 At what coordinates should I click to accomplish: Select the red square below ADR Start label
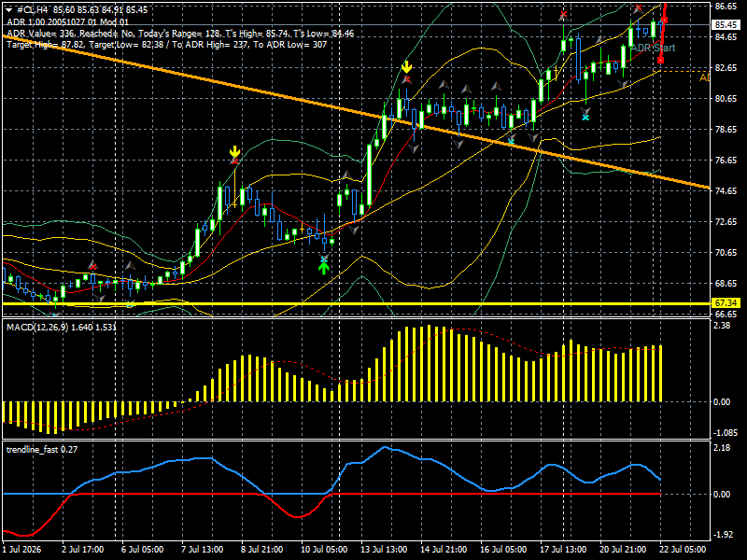660,60
